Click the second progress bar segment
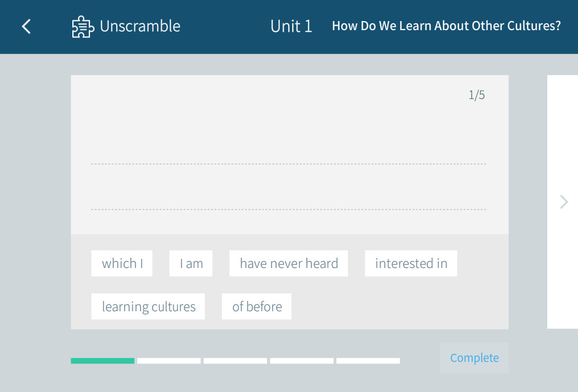The height and width of the screenshot is (392, 578). click(x=169, y=361)
